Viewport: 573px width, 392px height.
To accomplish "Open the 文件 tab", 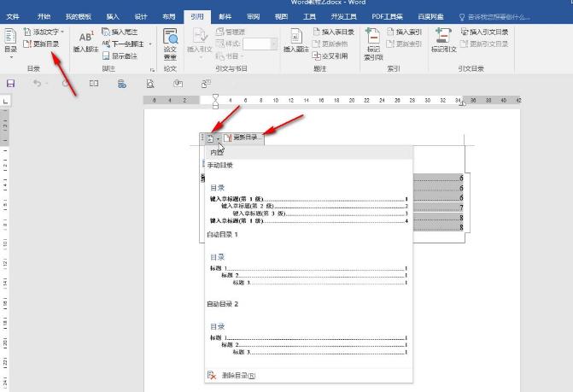I will click(13, 17).
